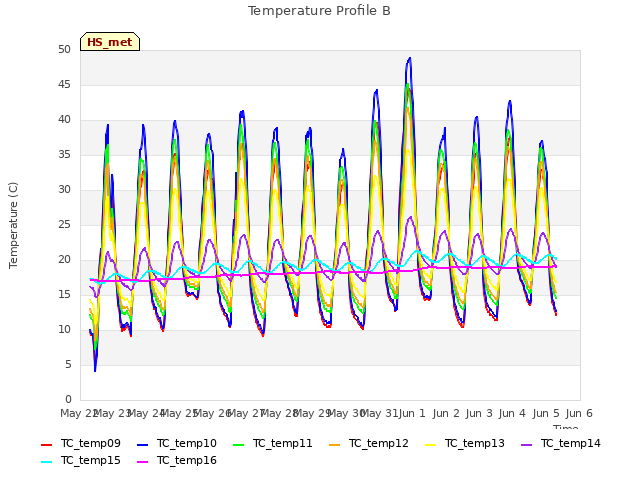Click the 0 y-axis tick label
This screenshot has width=640, height=480.
(68, 400)
